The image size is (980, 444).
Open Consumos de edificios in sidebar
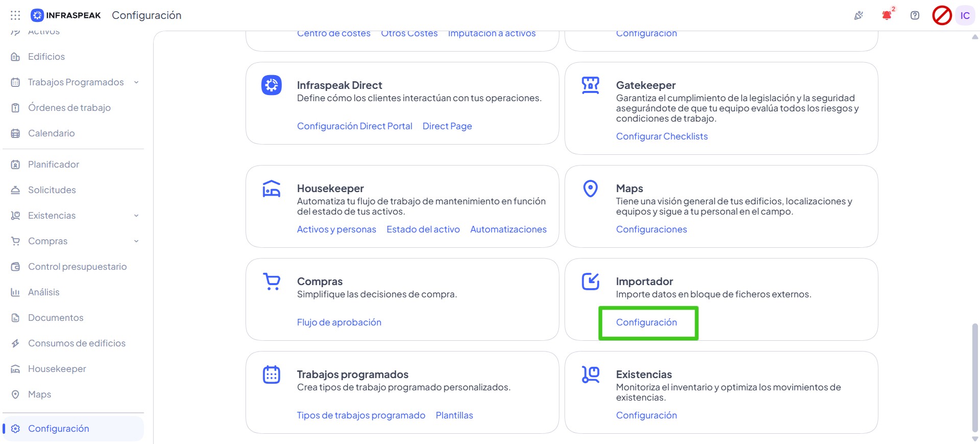coord(77,343)
